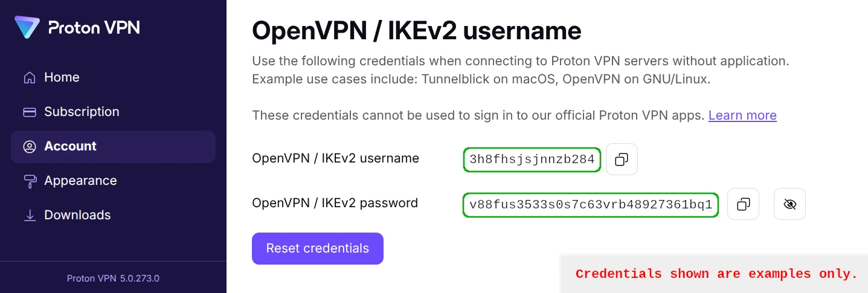Image resolution: width=868 pixels, height=293 pixels.
Task: Click the username value field
Action: 532,159
